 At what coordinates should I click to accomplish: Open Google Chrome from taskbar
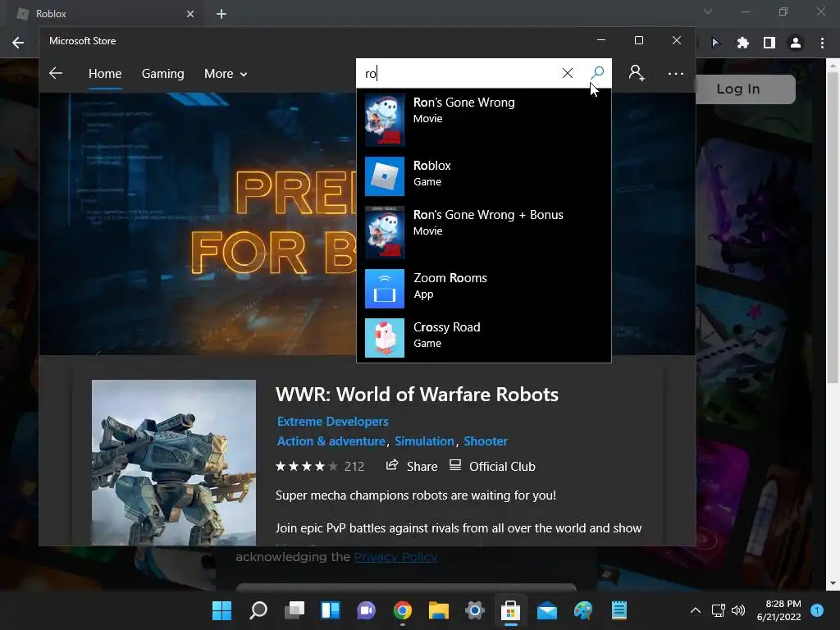tap(402, 610)
